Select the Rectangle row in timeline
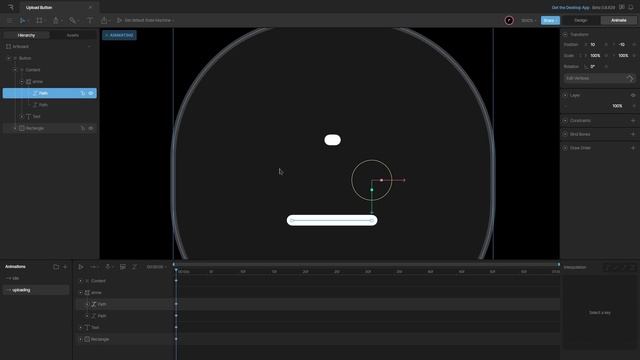The width and height of the screenshot is (640, 360). (124, 339)
